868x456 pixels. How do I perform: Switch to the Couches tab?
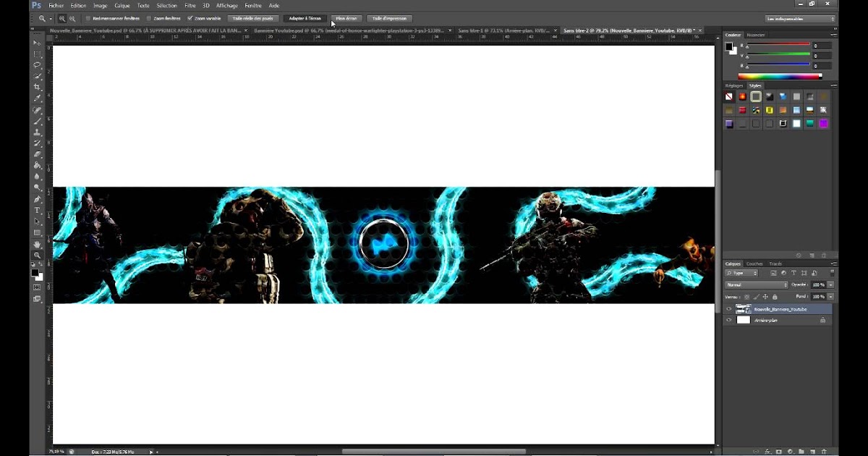[754, 263]
